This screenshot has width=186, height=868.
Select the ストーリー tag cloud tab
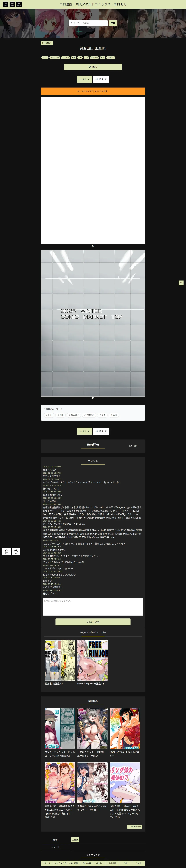[47, 863]
